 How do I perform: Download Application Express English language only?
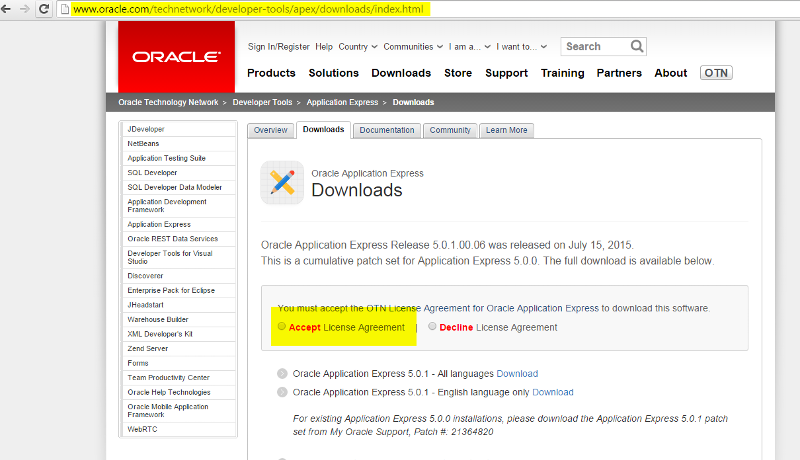click(x=553, y=392)
